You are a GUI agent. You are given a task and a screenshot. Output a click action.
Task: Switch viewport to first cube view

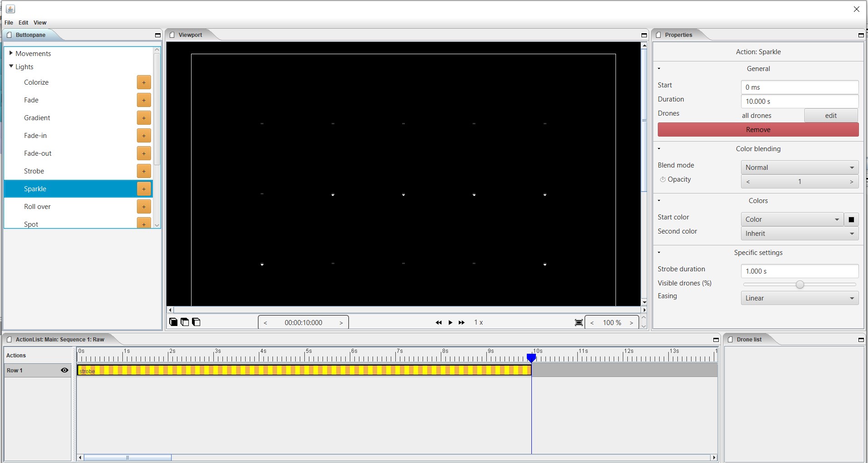coord(173,322)
